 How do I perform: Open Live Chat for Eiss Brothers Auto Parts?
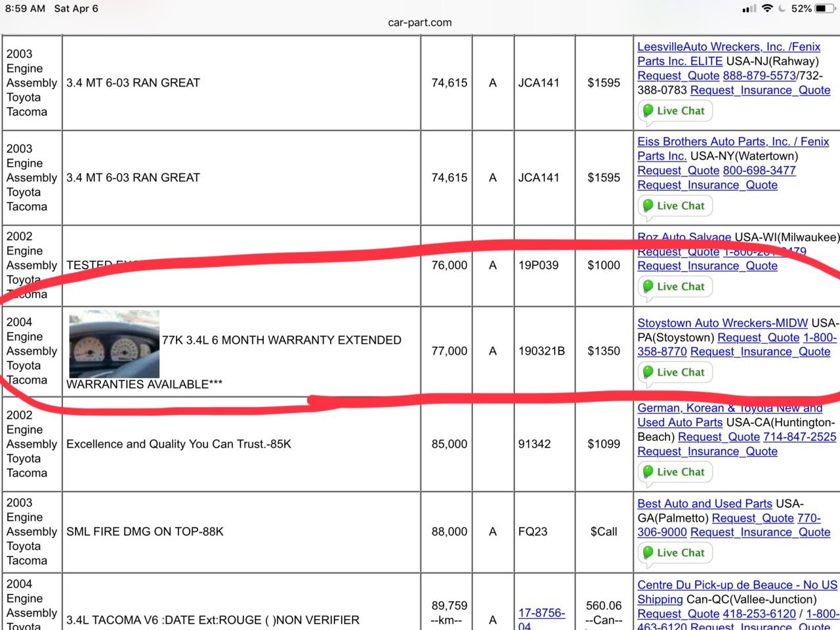675,205
